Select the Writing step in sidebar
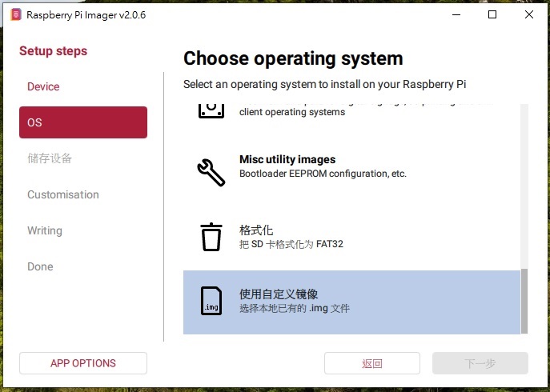The width and height of the screenshot is (550, 392). (x=45, y=230)
